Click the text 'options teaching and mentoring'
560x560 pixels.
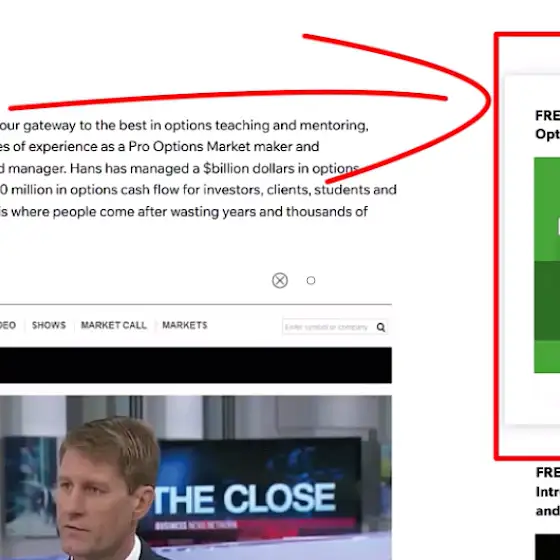coord(266,125)
